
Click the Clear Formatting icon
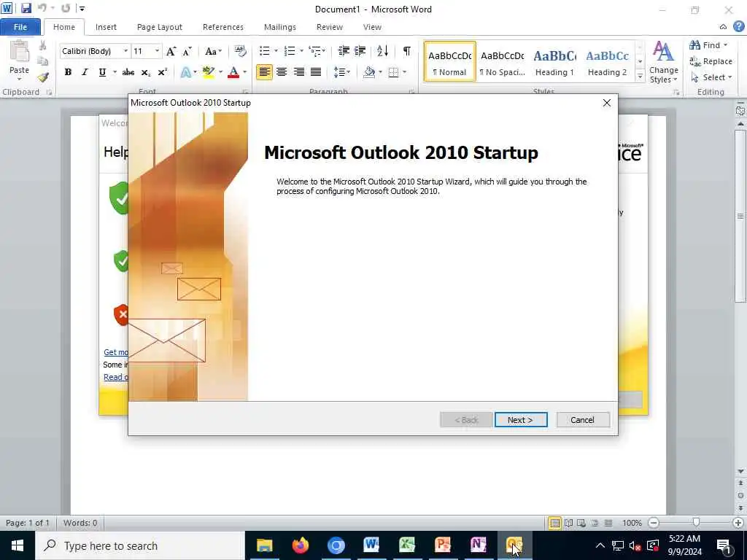click(x=240, y=51)
